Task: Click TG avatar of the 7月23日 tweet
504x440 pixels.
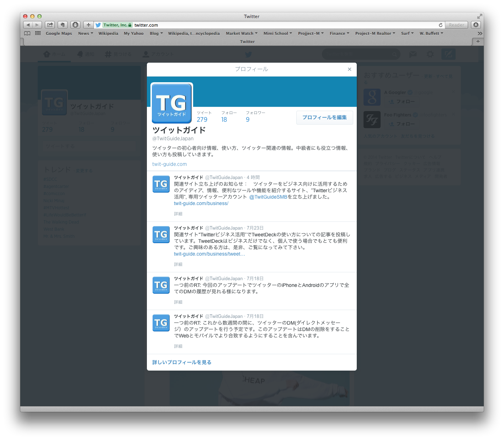Action: (161, 235)
